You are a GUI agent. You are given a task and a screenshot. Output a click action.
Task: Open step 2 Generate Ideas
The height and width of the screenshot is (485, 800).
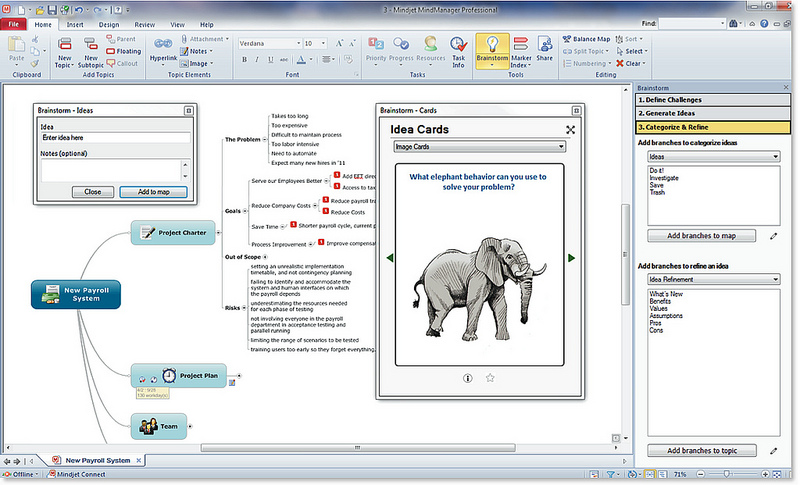[713, 113]
